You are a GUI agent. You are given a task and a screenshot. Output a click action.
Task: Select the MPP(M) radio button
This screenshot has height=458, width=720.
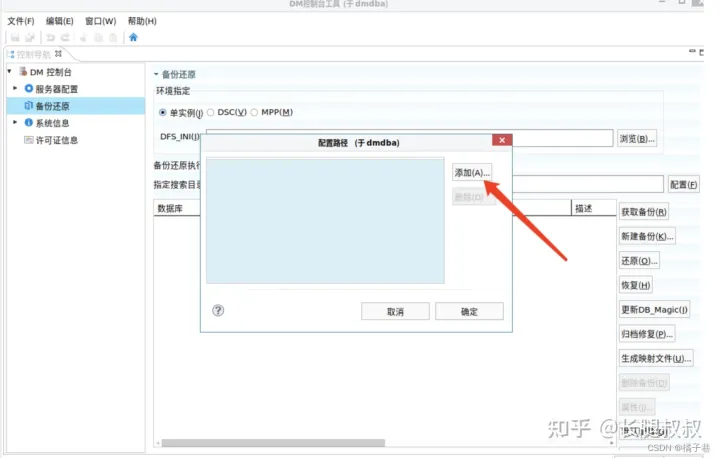click(254, 112)
